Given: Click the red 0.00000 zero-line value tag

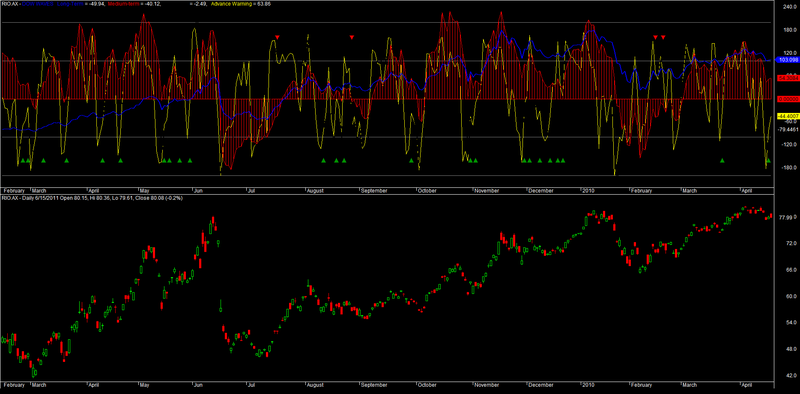Looking at the screenshot, I should click(787, 99).
